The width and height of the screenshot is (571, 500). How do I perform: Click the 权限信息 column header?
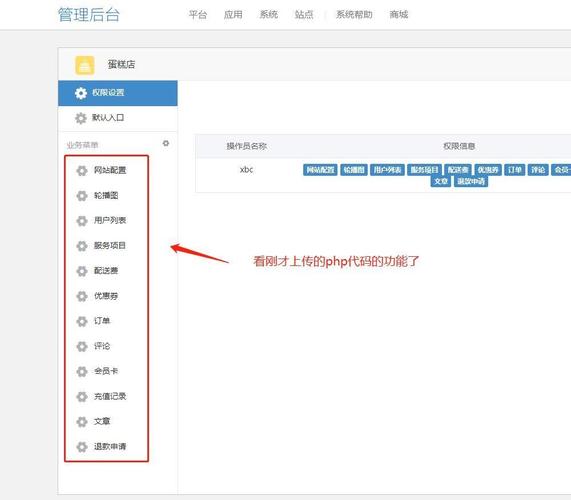pyautogui.click(x=459, y=146)
